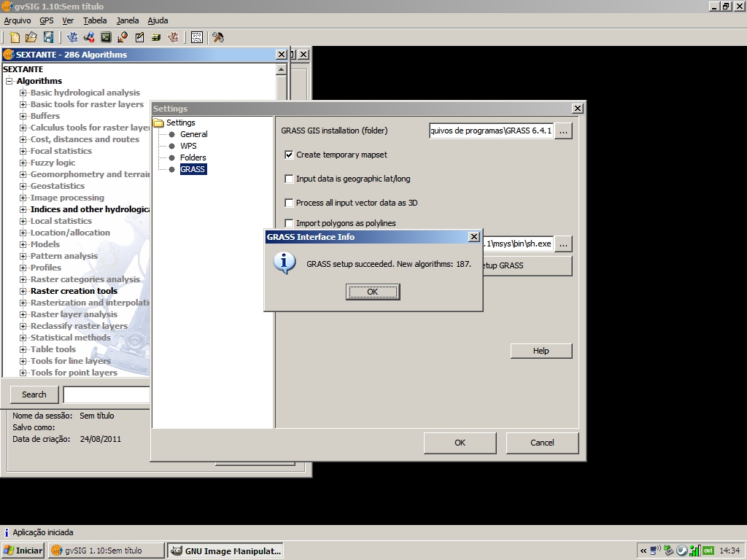747x560 pixels.
Task: Open the SEXTANTE command line console icon
Action: 106,37
